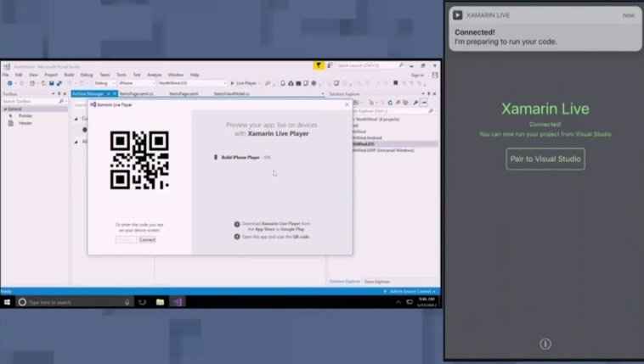This screenshot has width=644, height=364.
Task: Click the Windows Start button
Action: (7, 301)
